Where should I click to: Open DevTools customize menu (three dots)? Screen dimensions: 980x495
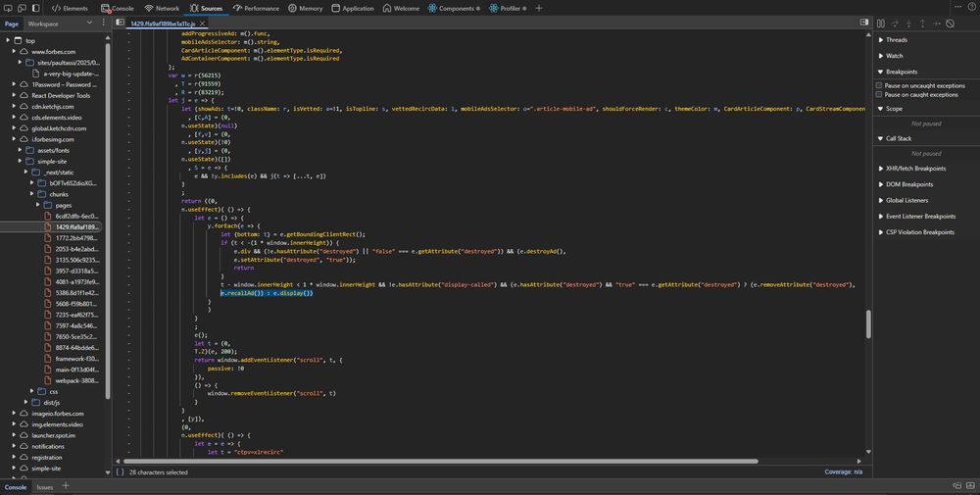pyautogui.click(x=957, y=6)
